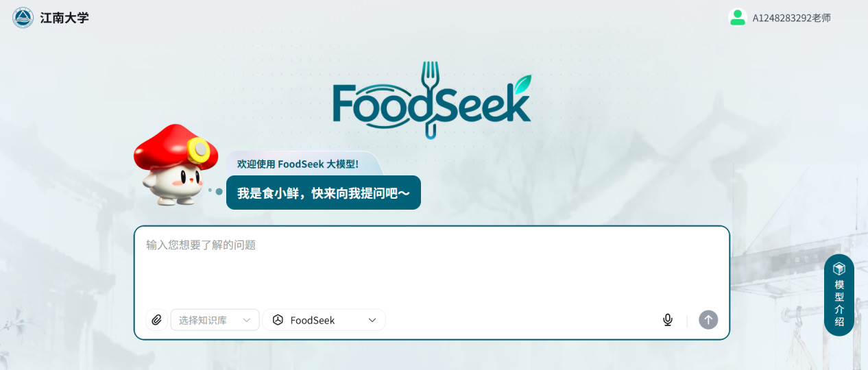Focus the question input text area

click(x=432, y=267)
